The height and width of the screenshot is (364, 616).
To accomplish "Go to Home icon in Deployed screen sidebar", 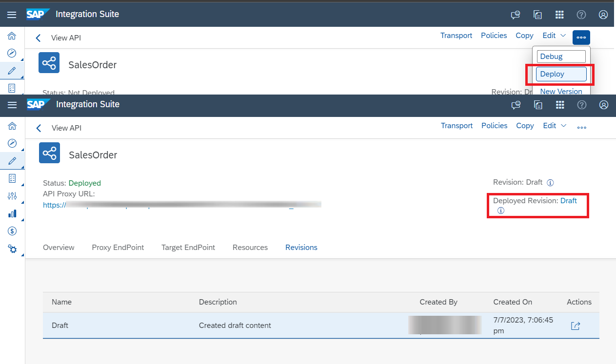I will [x=12, y=126].
